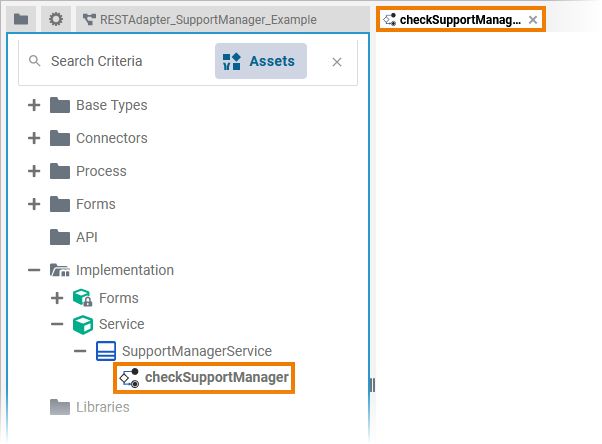The height and width of the screenshot is (444, 602).
Task: Select the API tree label
Action: 87,237
